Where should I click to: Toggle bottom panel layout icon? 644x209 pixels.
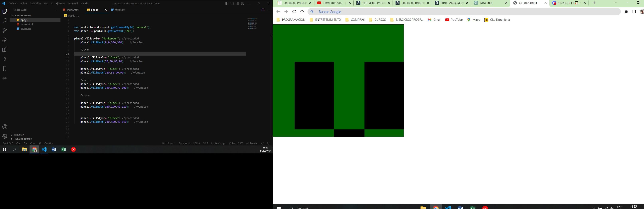[232, 4]
